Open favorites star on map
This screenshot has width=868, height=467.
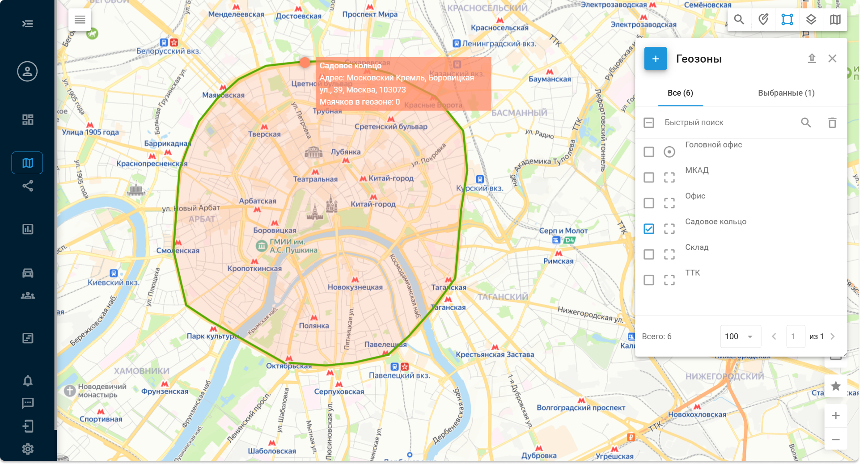[x=836, y=386]
